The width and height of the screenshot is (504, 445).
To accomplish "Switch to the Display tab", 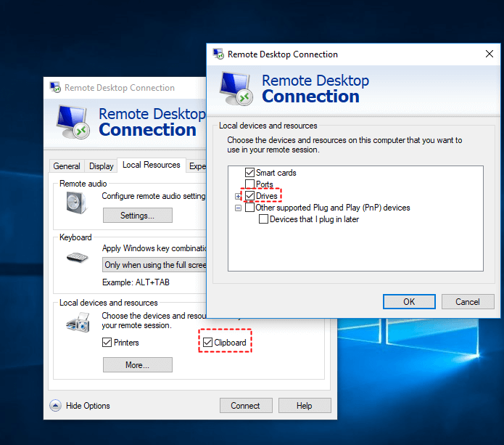I will [x=102, y=166].
